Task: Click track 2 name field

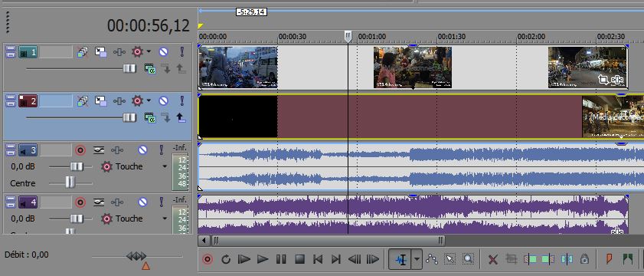Action: (56, 100)
